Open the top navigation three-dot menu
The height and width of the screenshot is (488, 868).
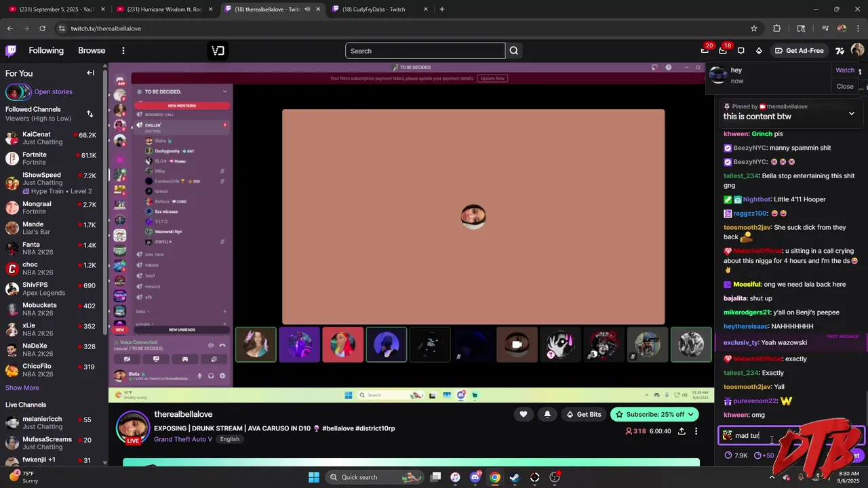(123, 51)
